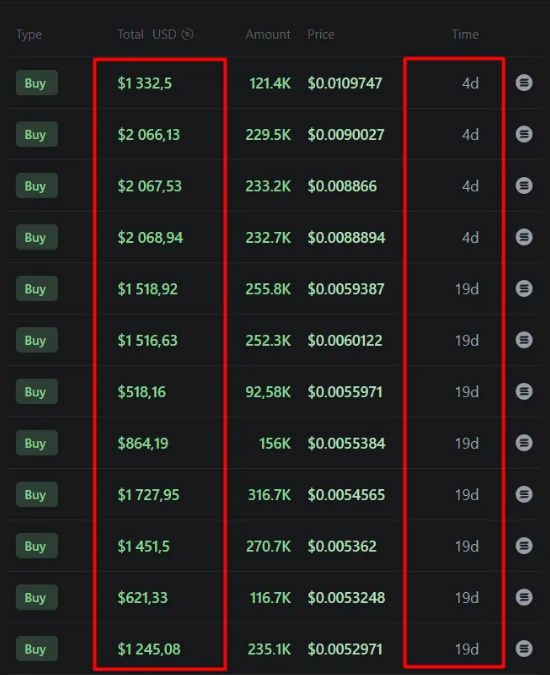Open details icon for $2 068,94 trade
Viewport: 550px width, 675px height.
[524, 237]
